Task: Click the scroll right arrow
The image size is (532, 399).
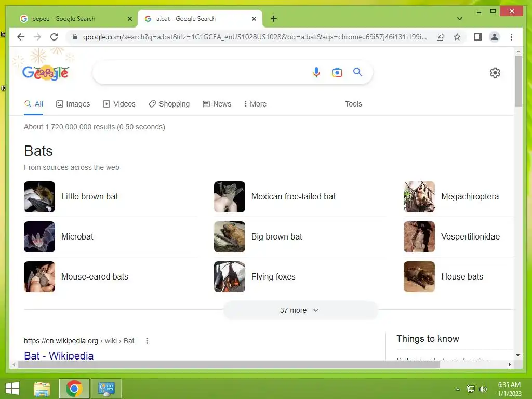Action: pyautogui.click(x=510, y=364)
